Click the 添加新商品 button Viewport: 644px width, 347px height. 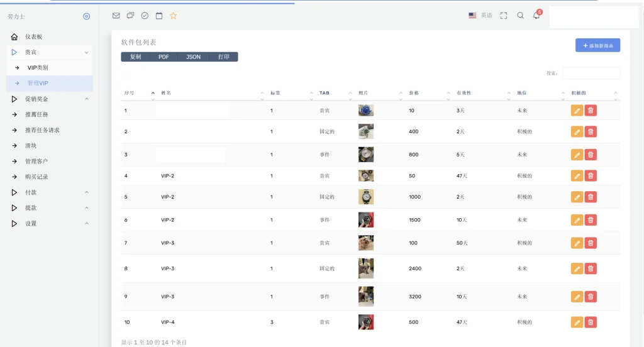(x=597, y=45)
